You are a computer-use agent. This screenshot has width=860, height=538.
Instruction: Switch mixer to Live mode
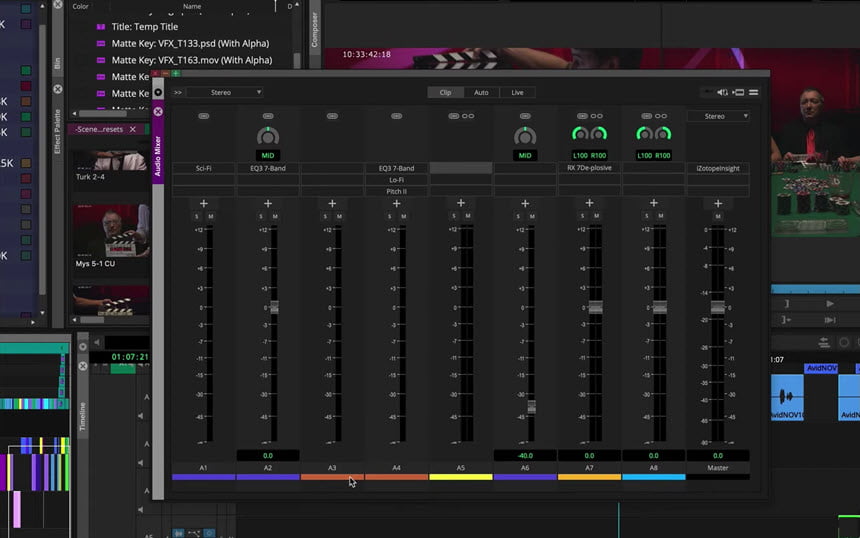click(517, 93)
